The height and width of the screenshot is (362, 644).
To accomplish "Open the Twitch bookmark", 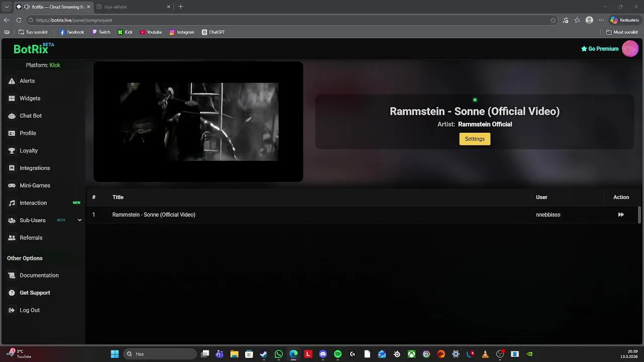I will 101,32.
